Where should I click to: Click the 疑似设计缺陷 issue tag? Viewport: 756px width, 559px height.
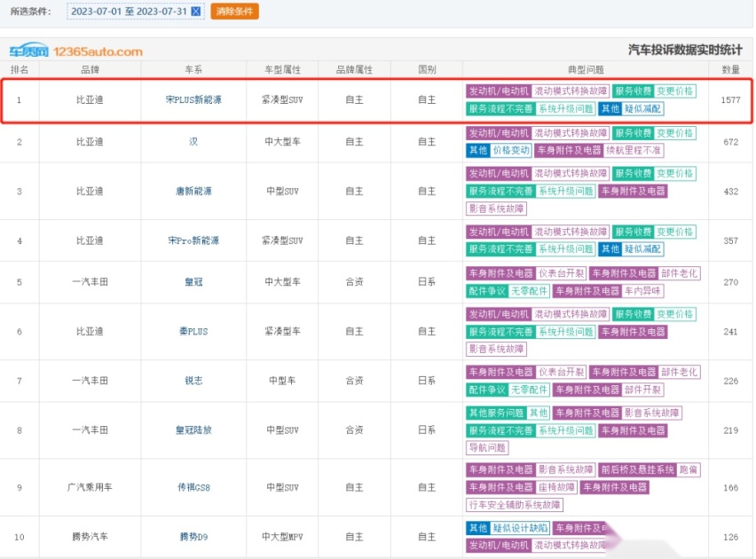(520, 528)
